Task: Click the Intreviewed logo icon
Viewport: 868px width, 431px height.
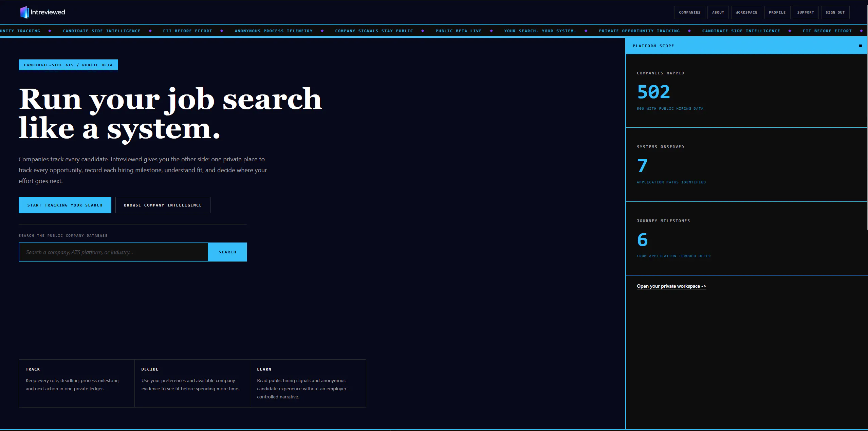Action: (x=24, y=12)
